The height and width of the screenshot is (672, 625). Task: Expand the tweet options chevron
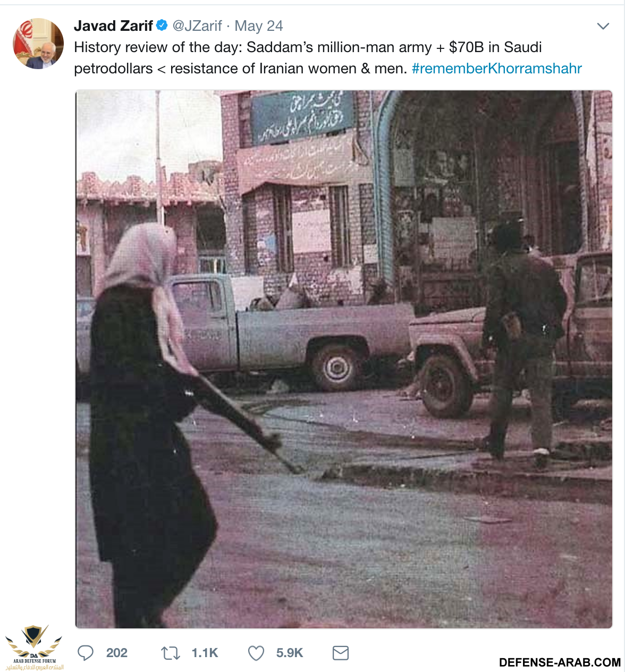pyautogui.click(x=603, y=26)
